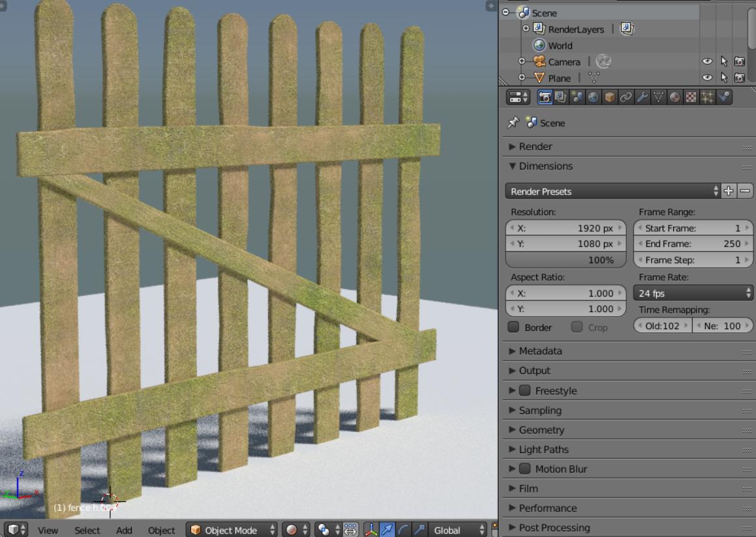Select the World properties globe icon
Viewport: 756px width, 537px height.
592,96
